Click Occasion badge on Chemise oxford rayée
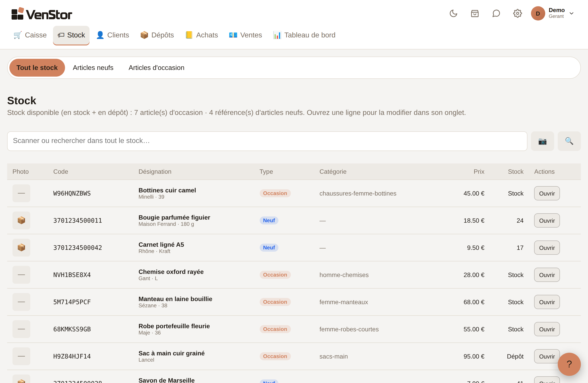The image size is (588, 383). [275, 275]
